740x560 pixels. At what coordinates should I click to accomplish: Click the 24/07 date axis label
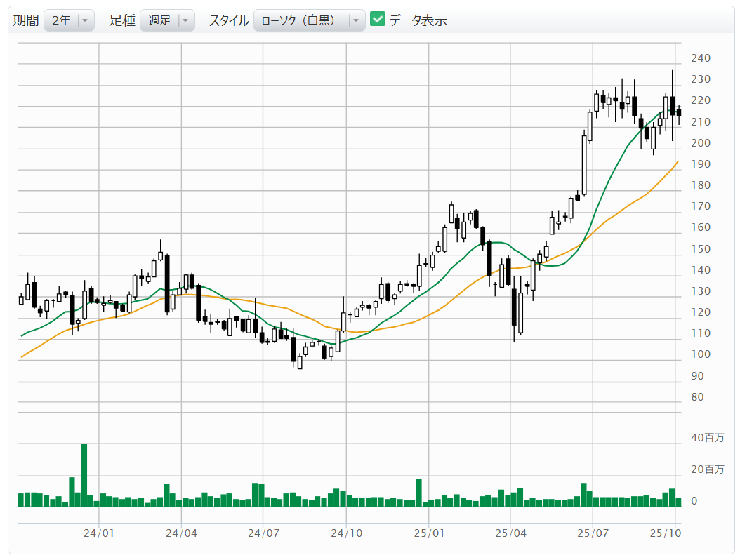pyautogui.click(x=263, y=533)
